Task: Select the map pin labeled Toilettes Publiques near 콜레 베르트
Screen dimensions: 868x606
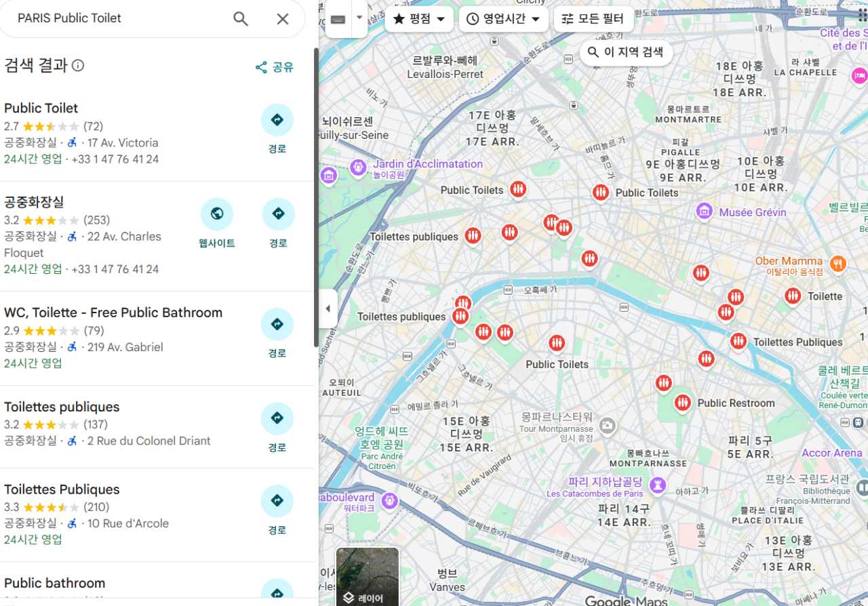Action: [738, 342]
